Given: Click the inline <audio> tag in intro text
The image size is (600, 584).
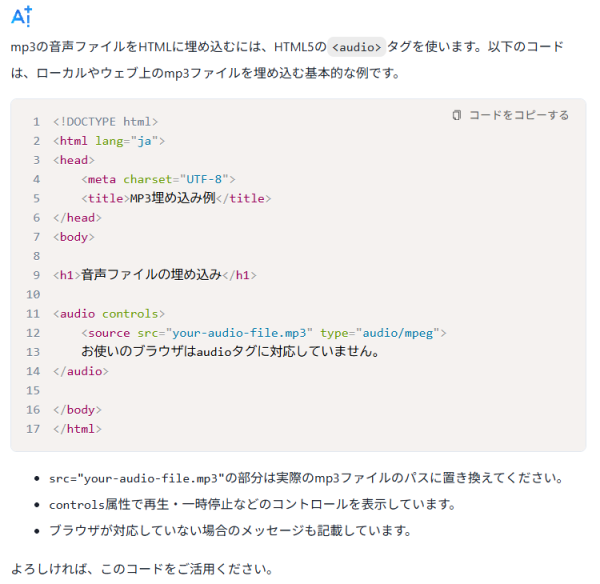Looking at the screenshot, I should click(x=356, y=47).
